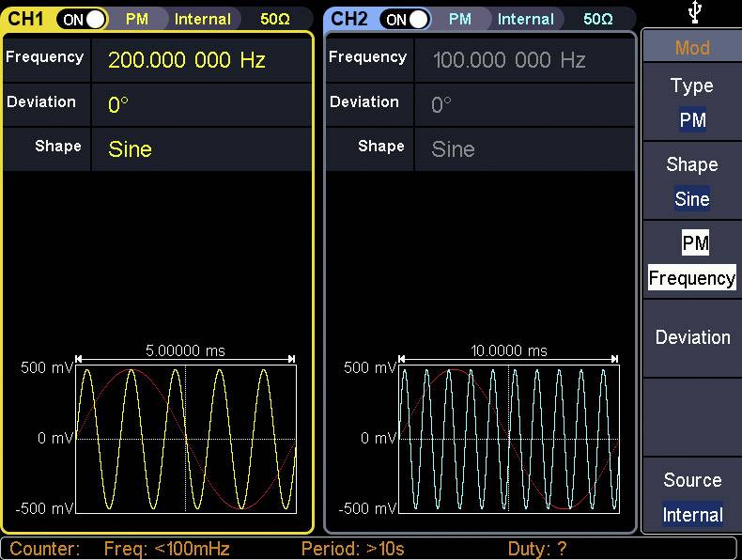Viewport: 742px width, 560px height.
Task: Click the CH1 yellow waveform preview
Action: tap(186, 439)
